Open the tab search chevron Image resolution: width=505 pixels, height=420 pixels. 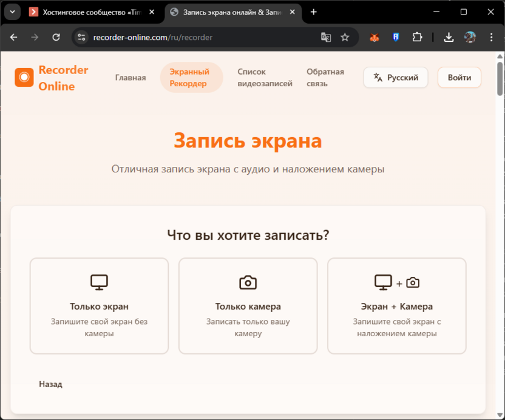tap(12, 12)
